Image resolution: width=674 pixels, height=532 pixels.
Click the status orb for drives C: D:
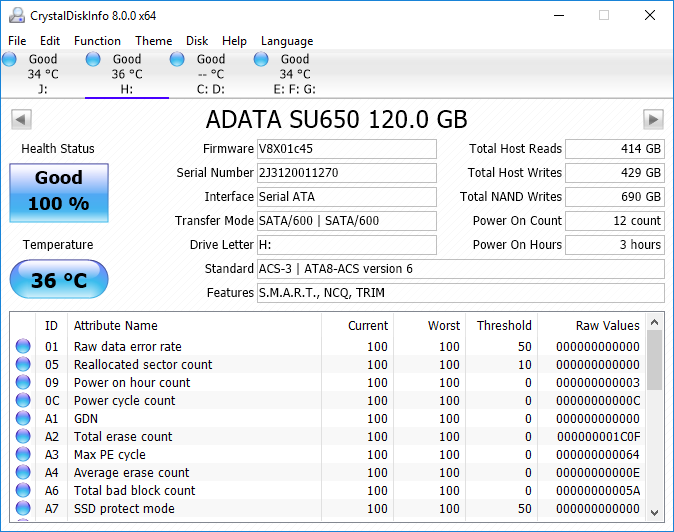tap(177, 59)
